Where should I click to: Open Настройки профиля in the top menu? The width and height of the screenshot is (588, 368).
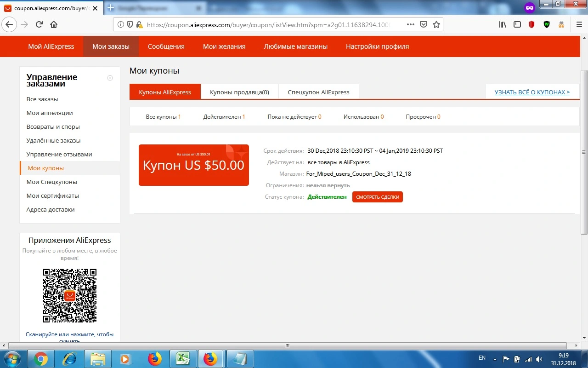pyautogui.click(x=377, y=46)
